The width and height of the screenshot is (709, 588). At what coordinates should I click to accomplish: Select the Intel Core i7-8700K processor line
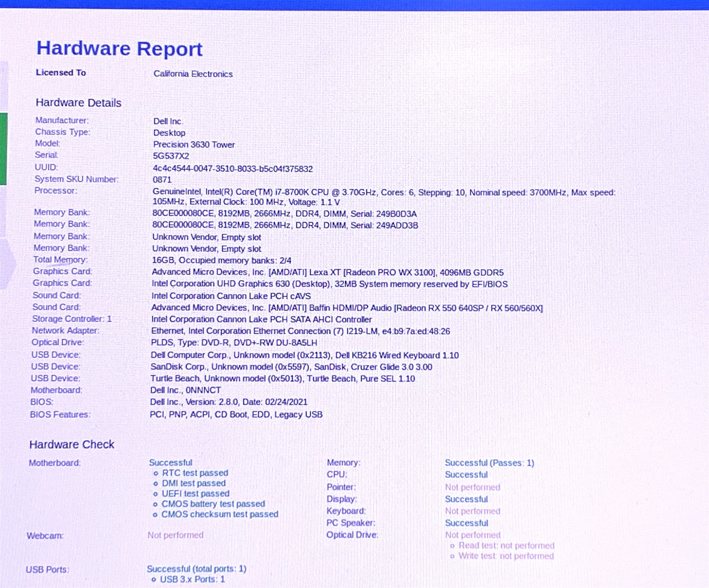pyautogui.click(x=384, y=197)
